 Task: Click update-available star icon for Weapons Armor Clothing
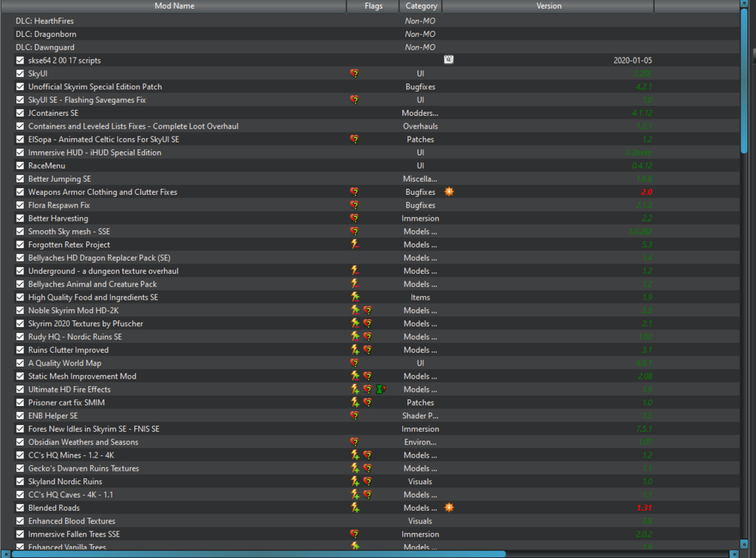coord(448,192)
